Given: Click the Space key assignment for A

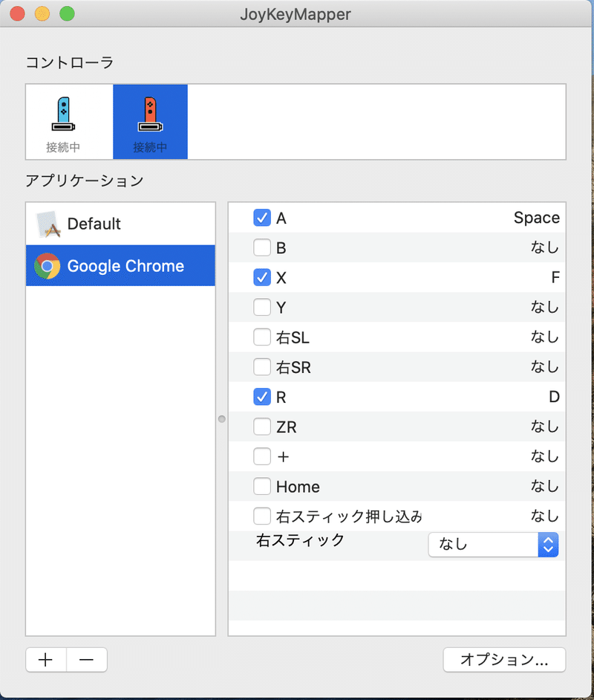Looking at the screenshot, I should (x=537, y=218).
